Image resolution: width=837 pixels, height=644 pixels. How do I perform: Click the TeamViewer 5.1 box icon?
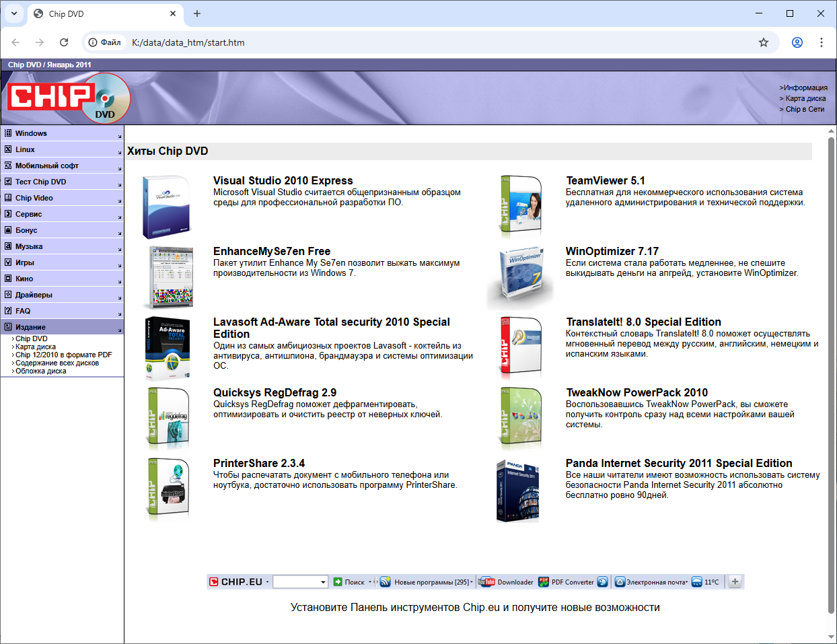pos(521,207)
